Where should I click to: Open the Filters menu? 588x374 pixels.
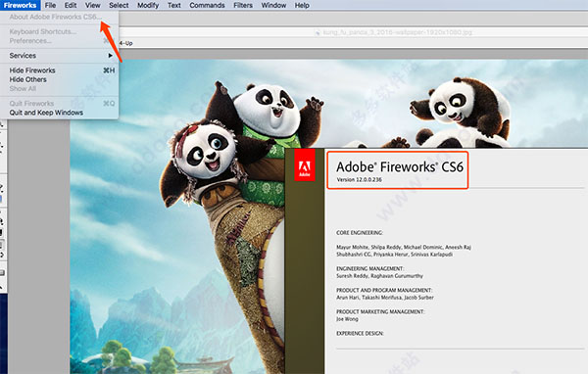tap(243, 5)
